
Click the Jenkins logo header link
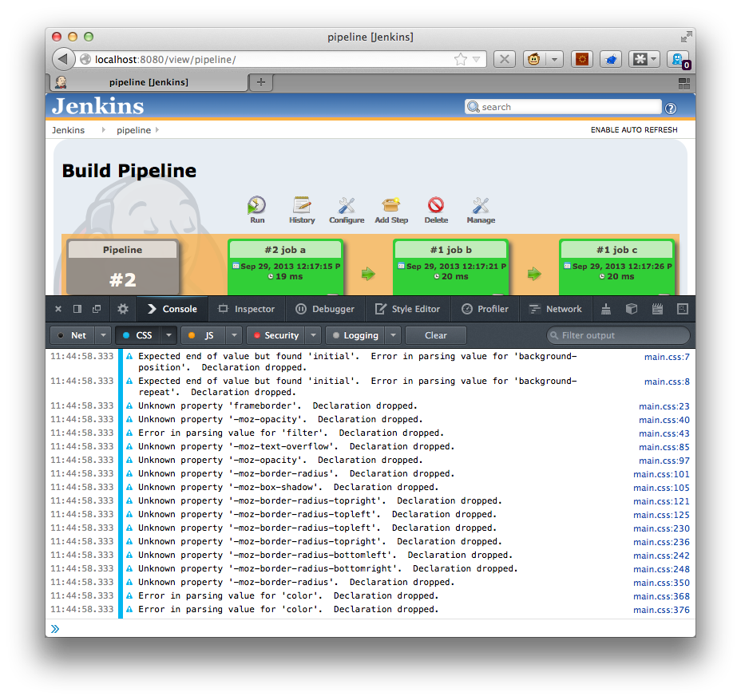[x=98, y=106]
